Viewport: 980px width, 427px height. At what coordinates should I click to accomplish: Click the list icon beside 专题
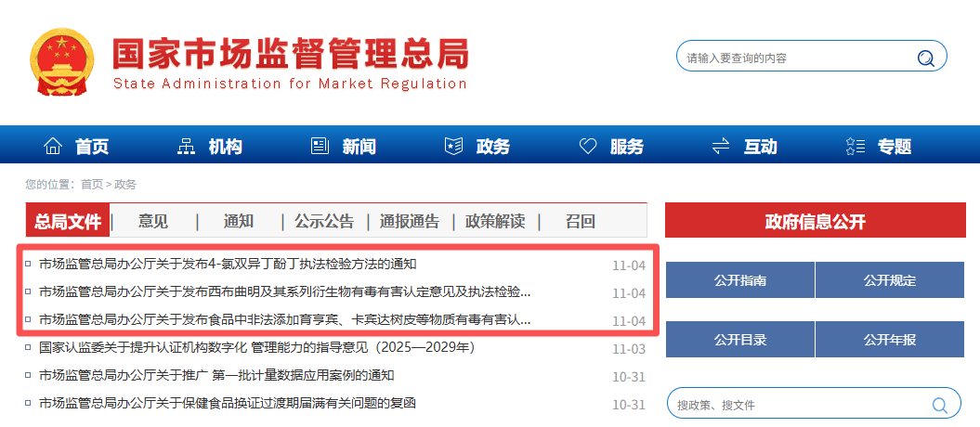(x=856, y=147)
